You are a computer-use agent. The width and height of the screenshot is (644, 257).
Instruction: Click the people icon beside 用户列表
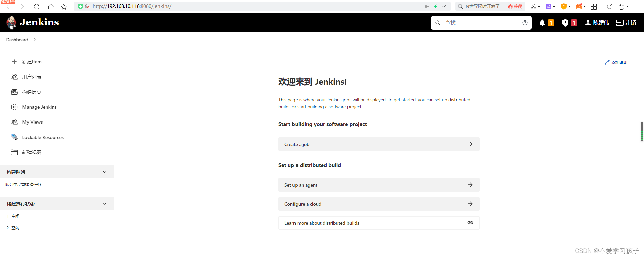(x=14, y=77)
